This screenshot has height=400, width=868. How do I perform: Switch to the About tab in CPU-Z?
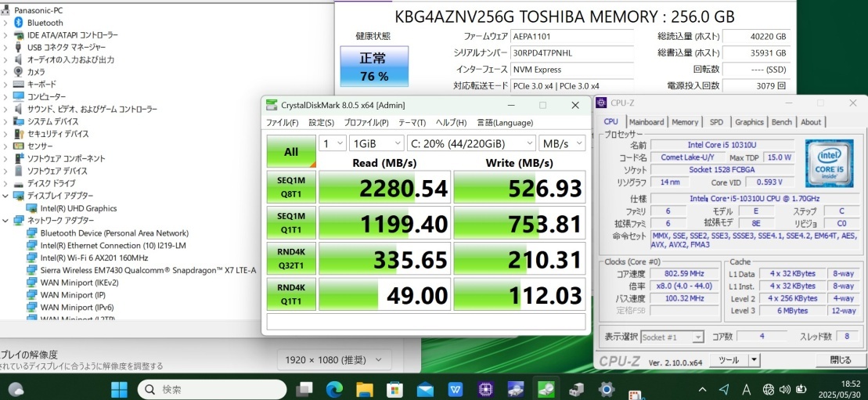(811, 122)
